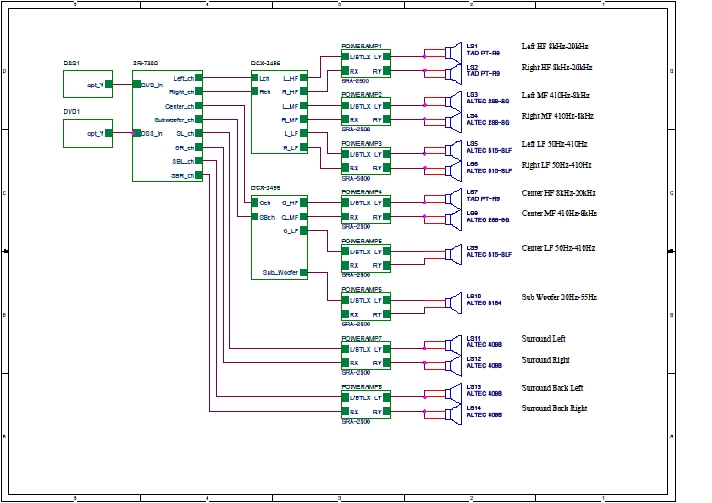Select the 'Surround Back Left' text label

coord(552,388)
